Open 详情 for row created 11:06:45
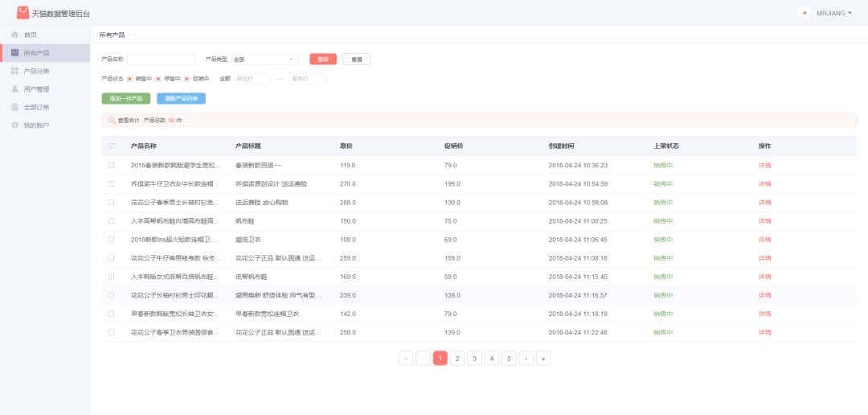The width and height of the screenshot is (868, 415). coord(765,240)
